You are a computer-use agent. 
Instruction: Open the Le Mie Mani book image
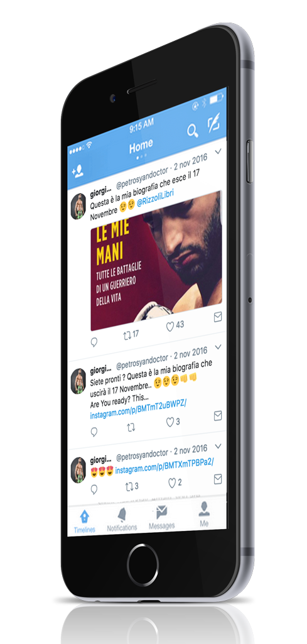(156, 259)
